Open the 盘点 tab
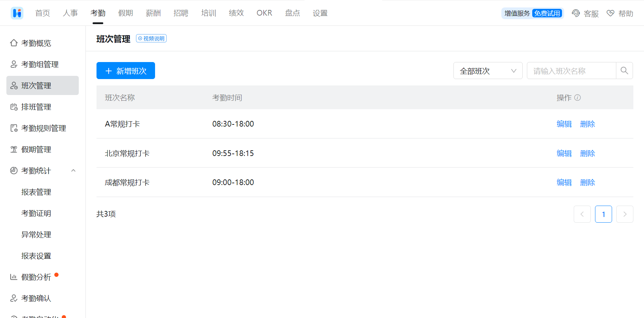The width and height of the screenshot is (644, 318). click(292, 13)
